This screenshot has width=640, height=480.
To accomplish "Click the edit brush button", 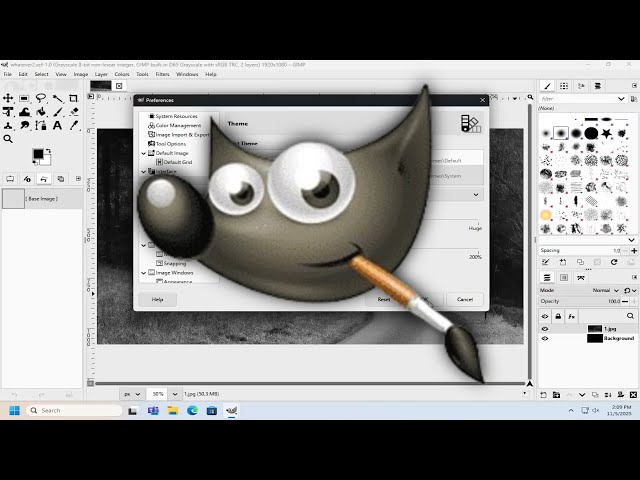I will pyautogui.click(x=546, y=262).
